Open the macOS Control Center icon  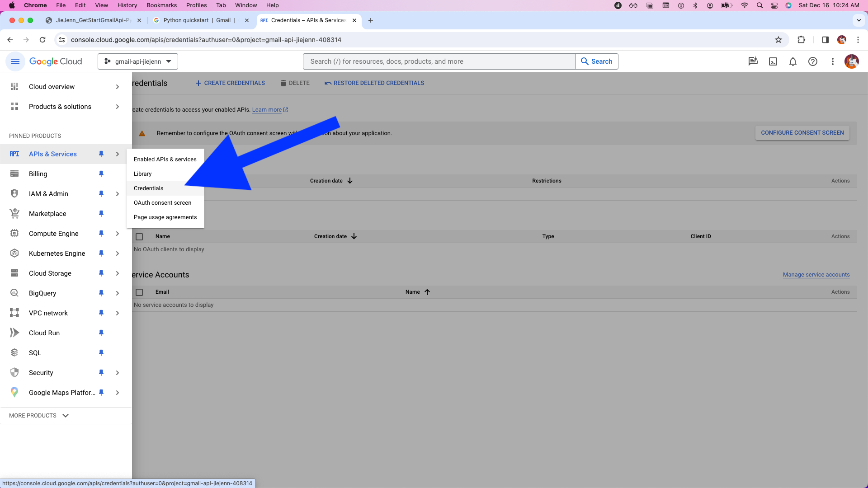pyautogui.click(x=774, y=5)
